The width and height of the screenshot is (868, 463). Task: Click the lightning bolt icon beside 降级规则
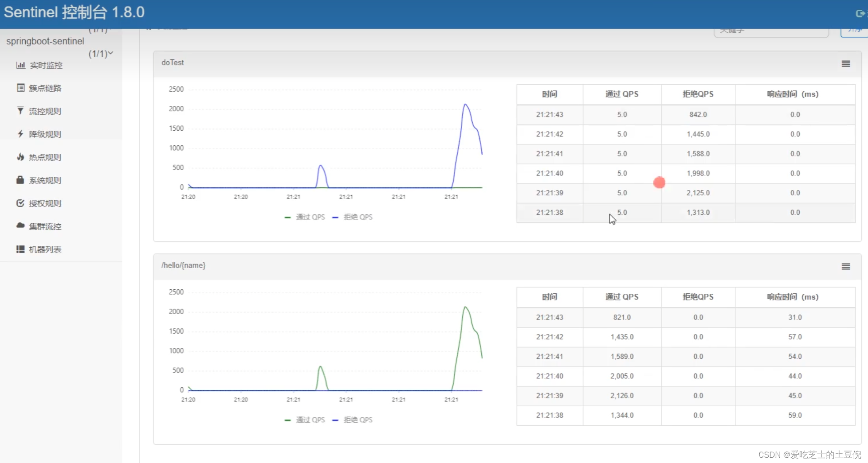click(x=20, y=134)
